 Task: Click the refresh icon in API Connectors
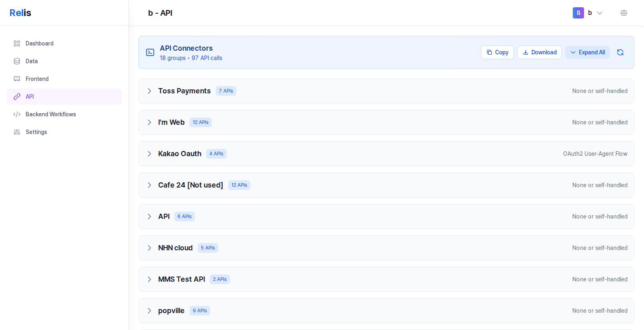[620, 52]
